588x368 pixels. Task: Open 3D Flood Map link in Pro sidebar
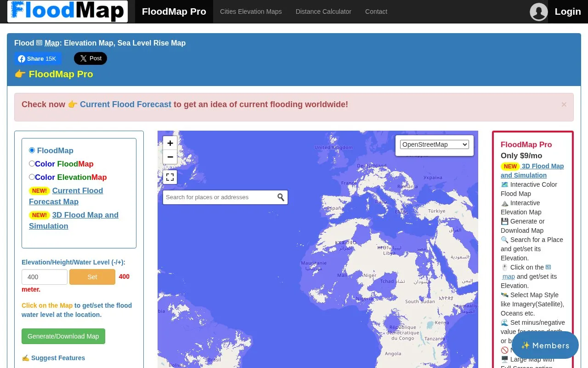pos(532,171)
